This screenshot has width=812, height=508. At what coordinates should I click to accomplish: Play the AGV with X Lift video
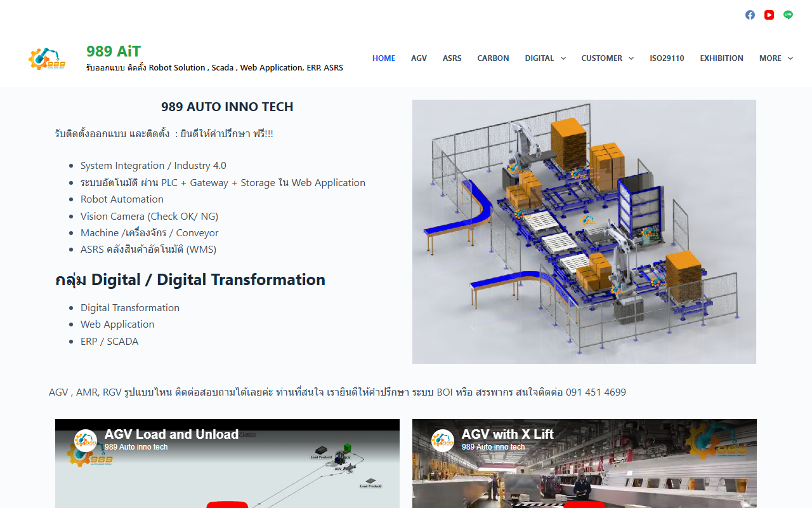[x=584, y=504]
